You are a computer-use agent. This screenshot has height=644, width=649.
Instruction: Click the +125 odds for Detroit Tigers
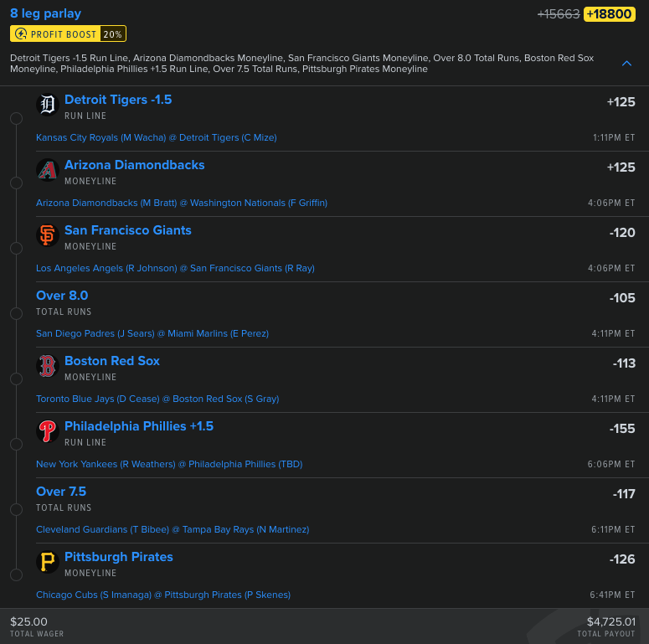621,102
